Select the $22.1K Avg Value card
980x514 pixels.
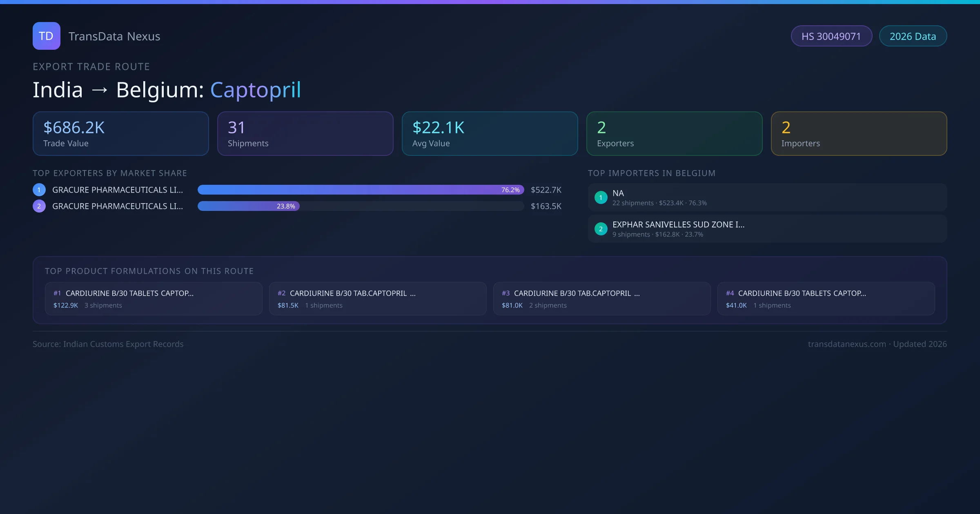click(490, 133)
